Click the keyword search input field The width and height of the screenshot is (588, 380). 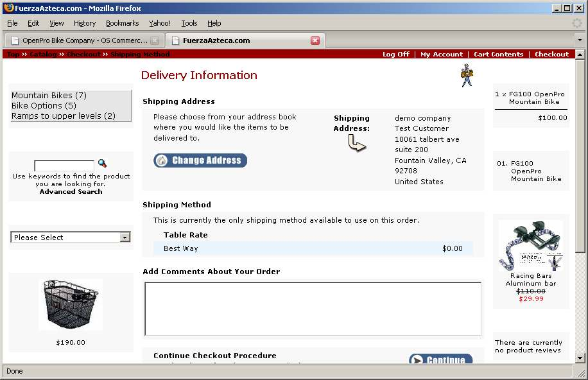(64, 166)
